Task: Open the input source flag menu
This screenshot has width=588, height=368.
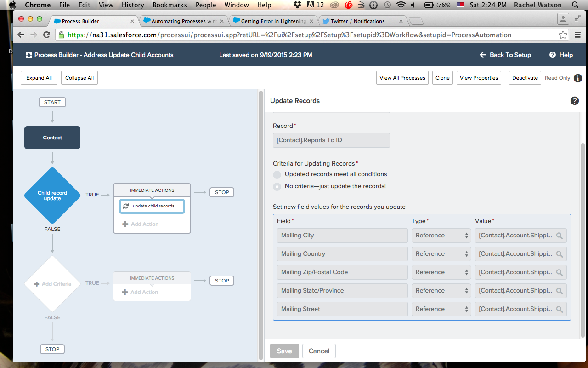Action: click(460, 5)
